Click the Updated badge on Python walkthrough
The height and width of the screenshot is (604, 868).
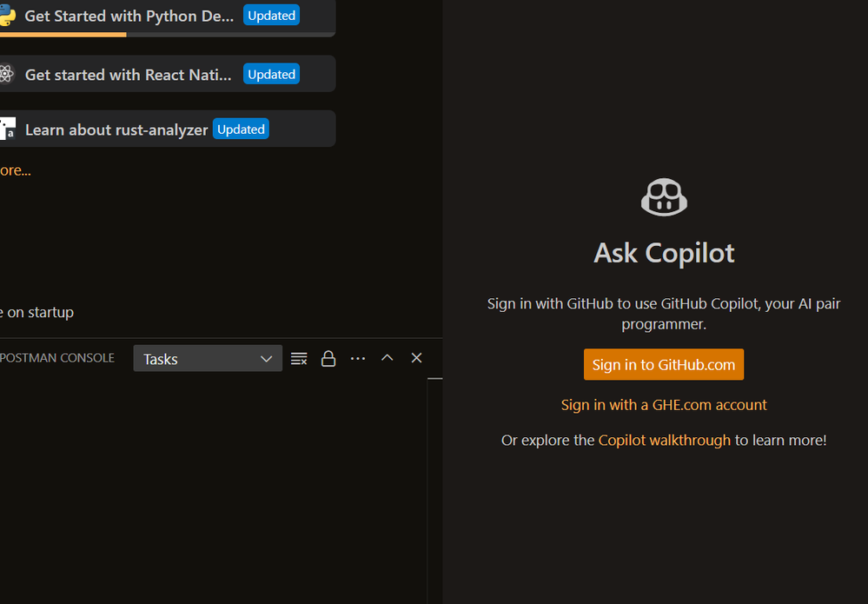click(271, 16)
